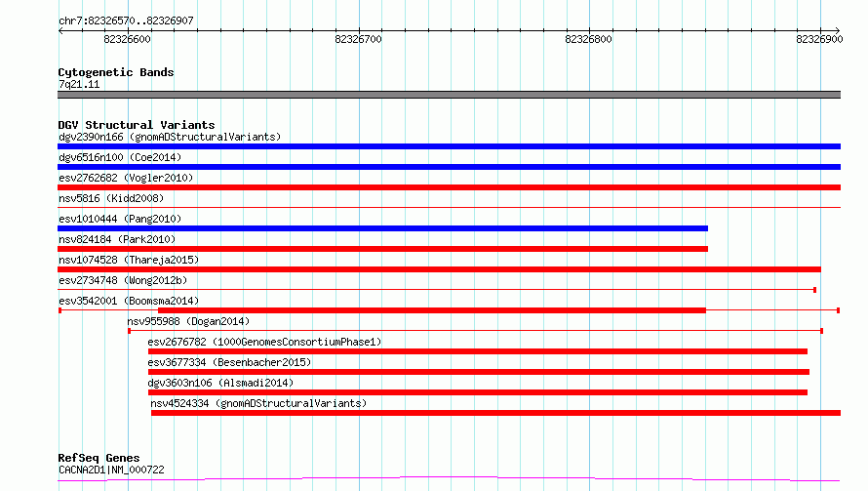Click the dgv6516n100 (Coe2014) label
Viewport: 868px width, 491px height.
click(x=120, y=157)
